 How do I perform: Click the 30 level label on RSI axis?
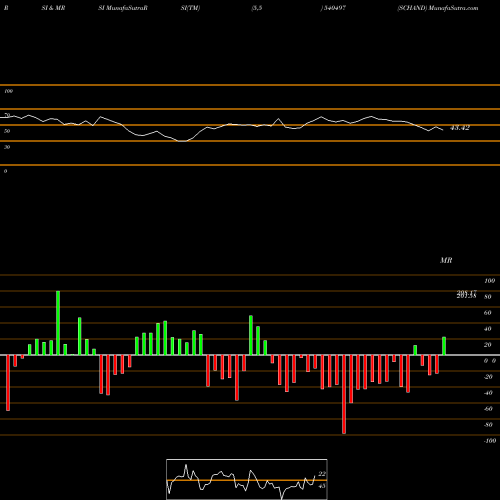point(7,147)
